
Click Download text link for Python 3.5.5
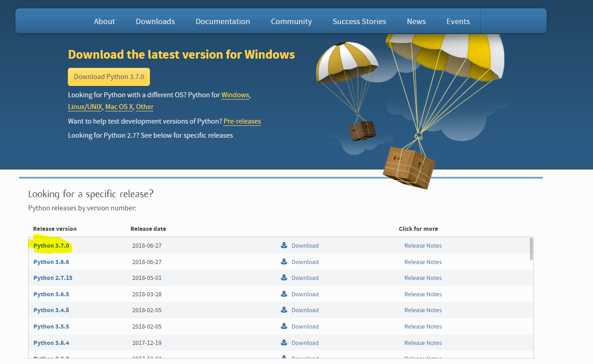coord(305,326)
